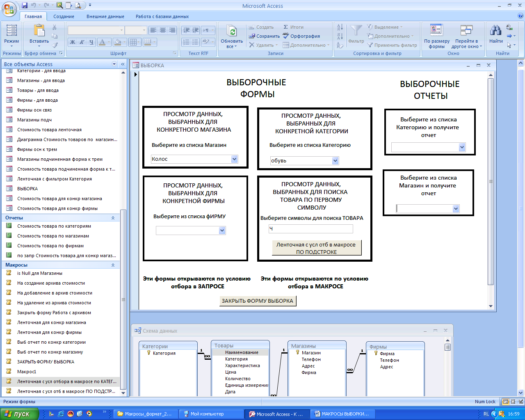
Task: Open the Access help question icon
Action: pos(520,16)
